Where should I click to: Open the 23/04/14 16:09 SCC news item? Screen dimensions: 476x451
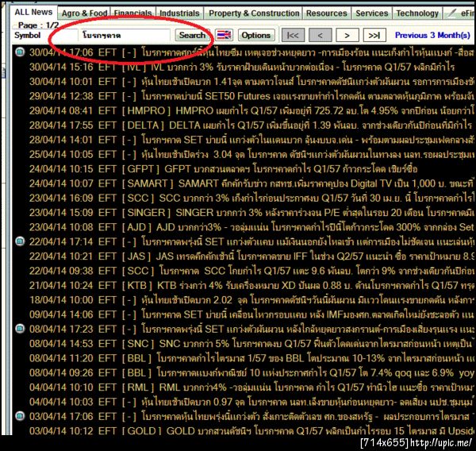click(251, 198)
